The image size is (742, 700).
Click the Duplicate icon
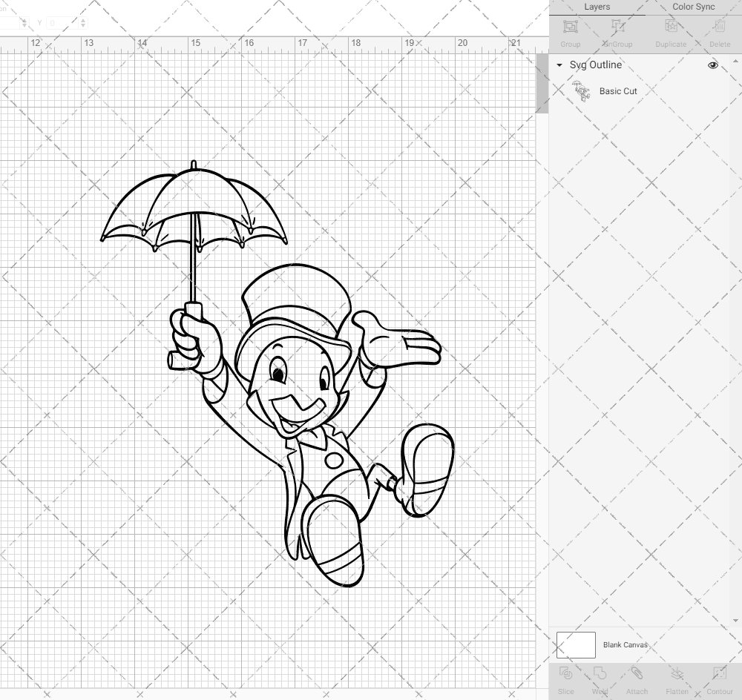670,31
